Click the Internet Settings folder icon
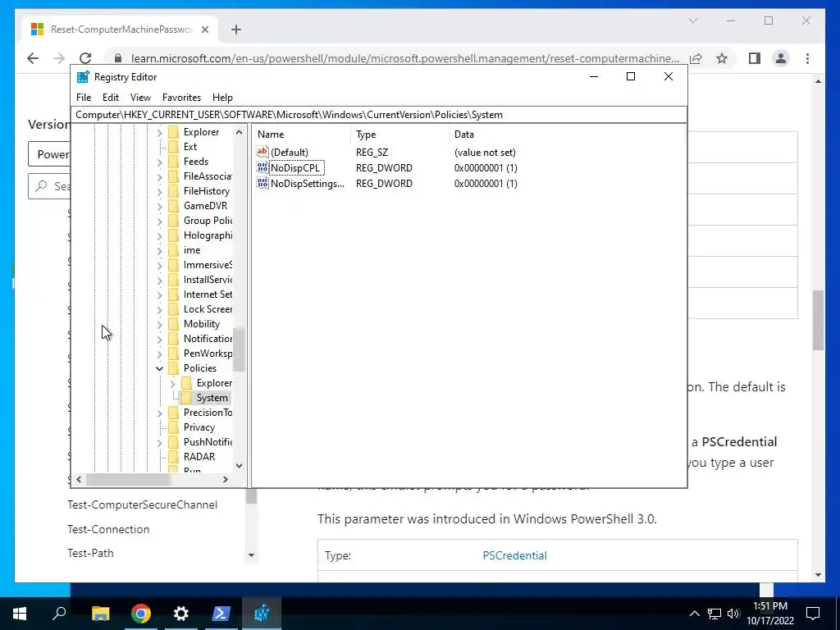Viewport: 840px width, 630px height. pyautogui.click(x=174, y=294)
